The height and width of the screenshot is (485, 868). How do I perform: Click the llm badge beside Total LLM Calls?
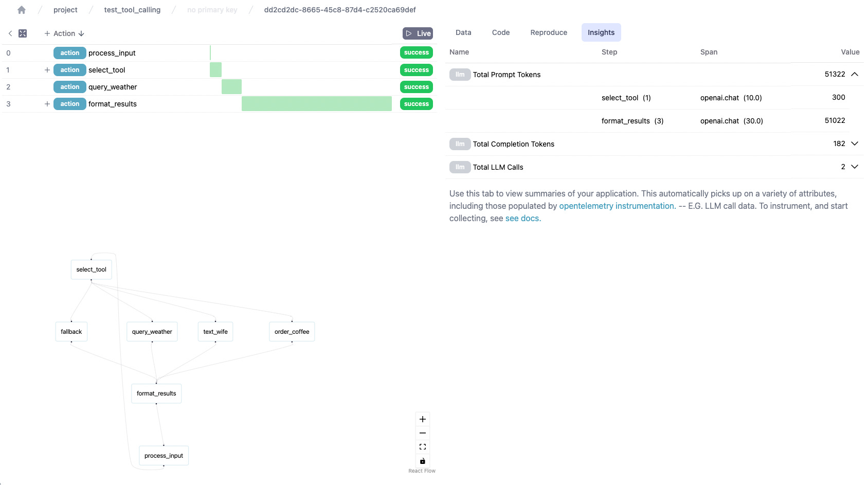tap(459, 167)
